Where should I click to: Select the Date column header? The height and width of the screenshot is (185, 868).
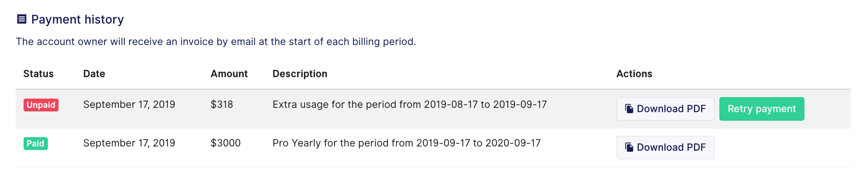click(94, 74)
